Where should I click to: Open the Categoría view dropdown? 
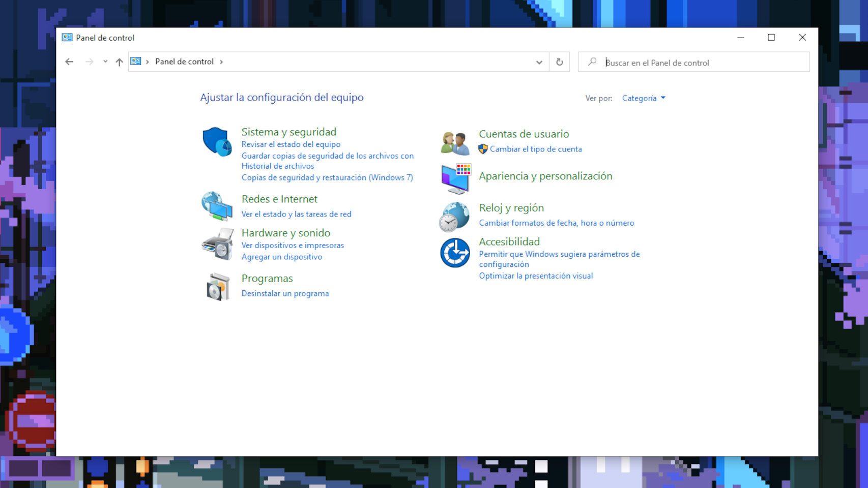tap(643, 98)
